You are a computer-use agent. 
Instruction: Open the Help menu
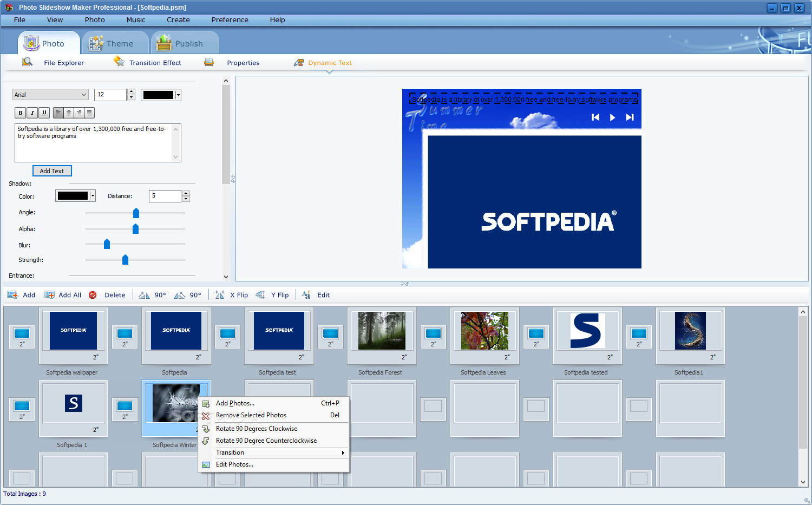277,19
